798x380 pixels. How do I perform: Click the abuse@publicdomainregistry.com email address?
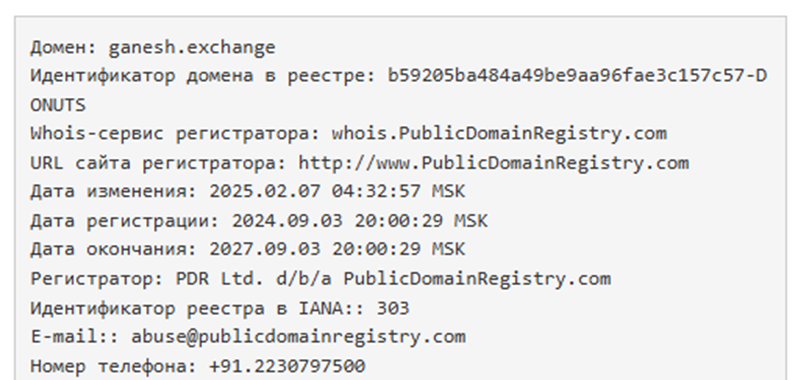pos(298,337)
